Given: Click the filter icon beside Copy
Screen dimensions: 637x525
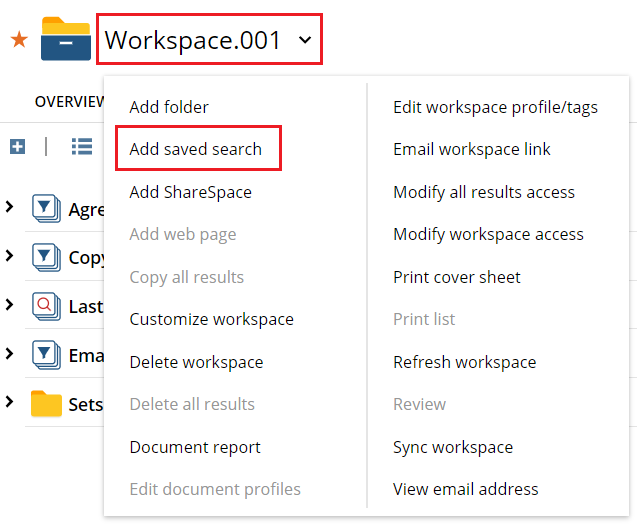Looking at the screenshot, I should pyautogui.click(x=46, y=257).
